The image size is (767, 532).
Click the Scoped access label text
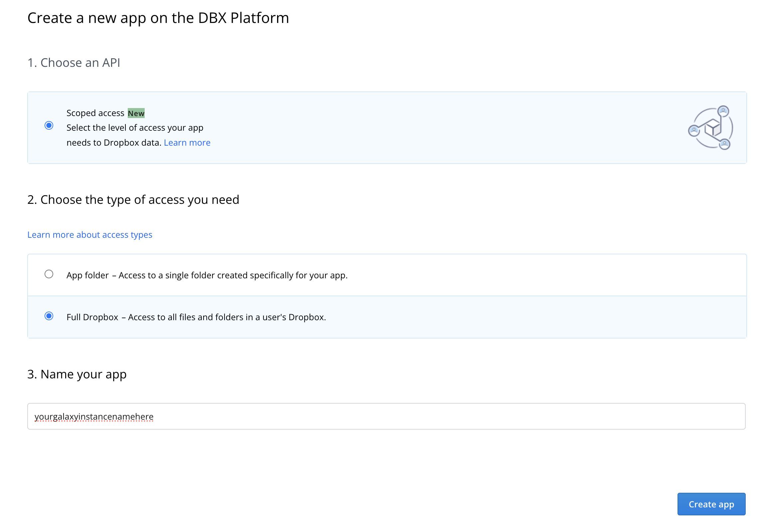pyautogui.click(x=95, y=113)
